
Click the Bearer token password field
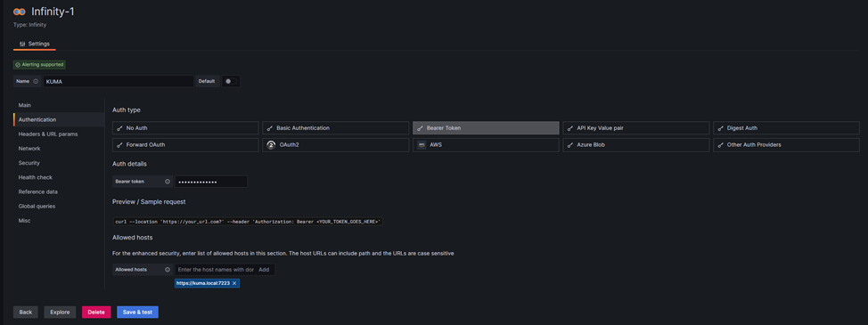point(211,182)
